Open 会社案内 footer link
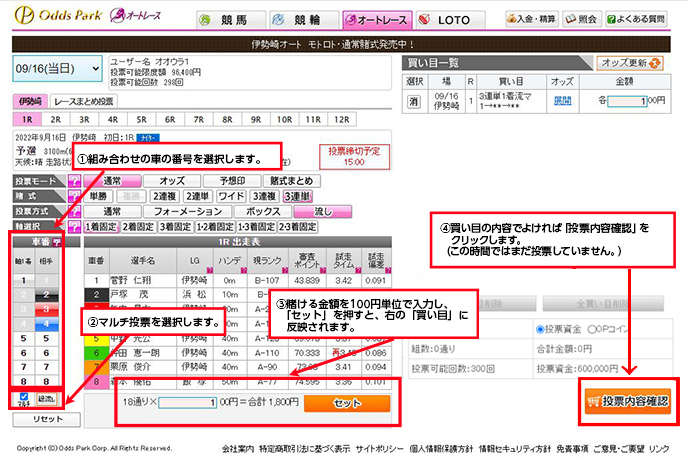Viewport: 688px width, 471px height. 237,449
